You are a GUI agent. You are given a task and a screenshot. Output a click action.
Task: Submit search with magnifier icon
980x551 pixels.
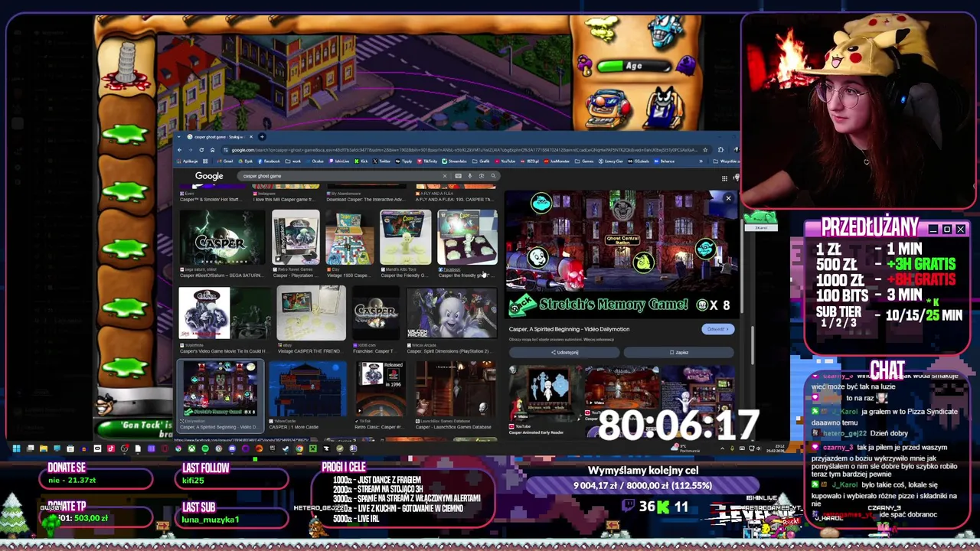(493, 176)
